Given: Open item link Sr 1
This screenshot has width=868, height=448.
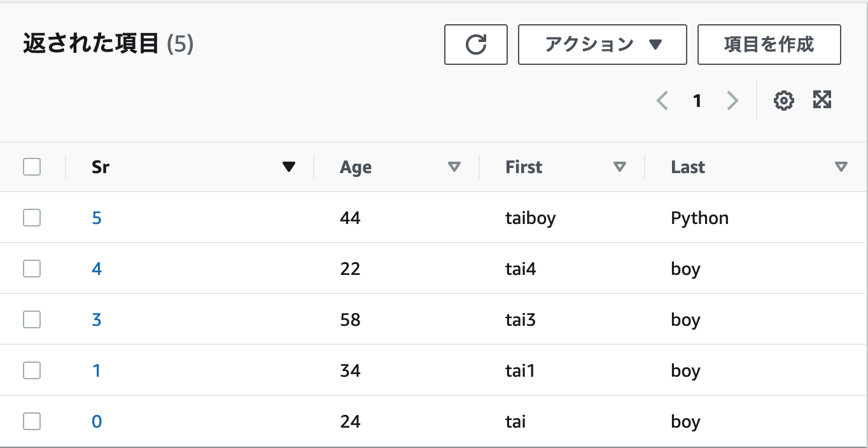Looking at the screenshot, I should (x=97, y=371).
